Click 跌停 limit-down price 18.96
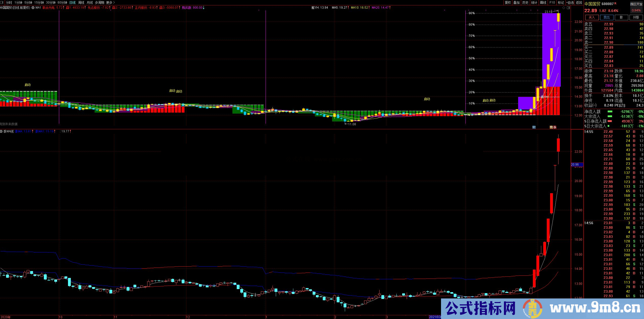The width and height of the screenshot is (644, 319). pyautogui.click(x=639, y=71)
